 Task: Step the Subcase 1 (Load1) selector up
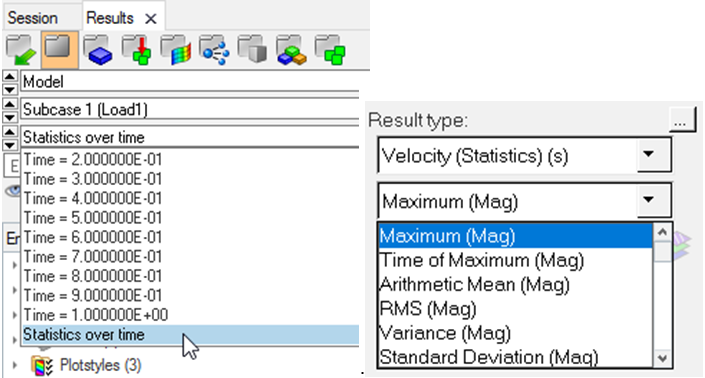coord(10,104)
